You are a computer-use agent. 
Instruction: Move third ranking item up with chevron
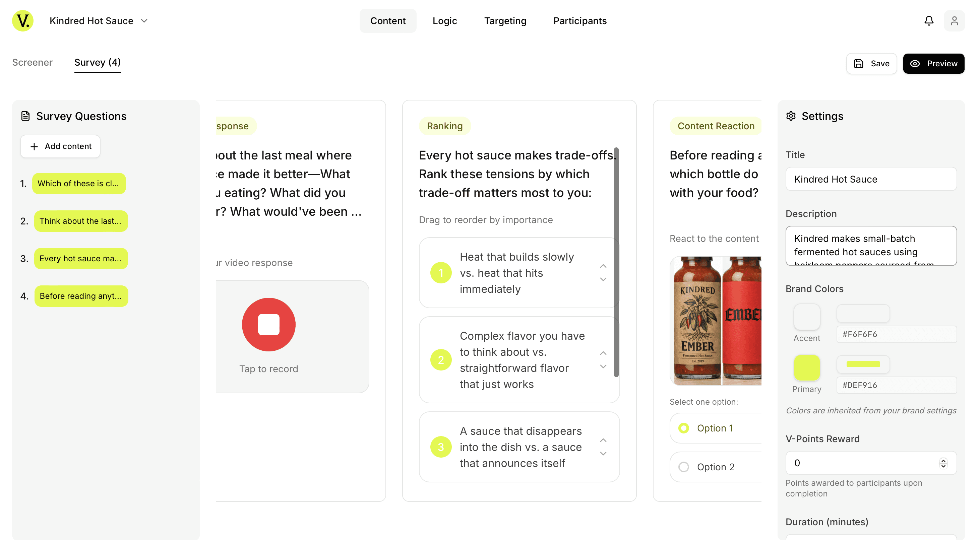(x=603, y=441)
